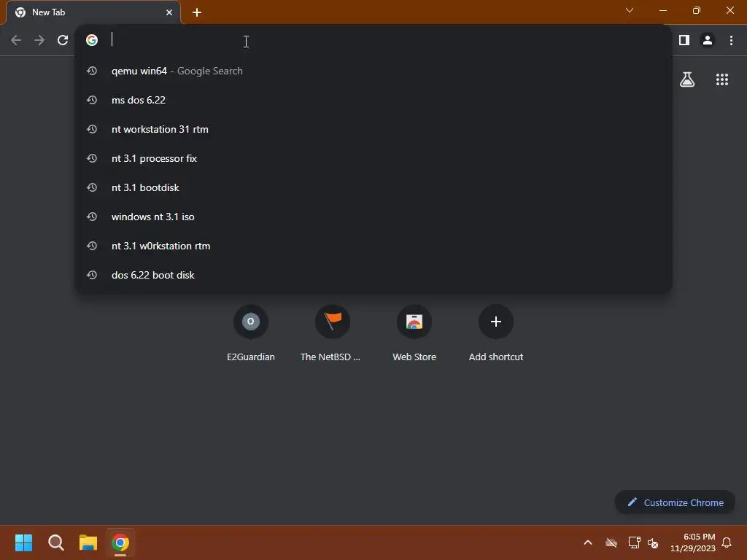Select suggestion nt 3.1 bootdisk
This screenshot has width=747, height=560.
374,187
